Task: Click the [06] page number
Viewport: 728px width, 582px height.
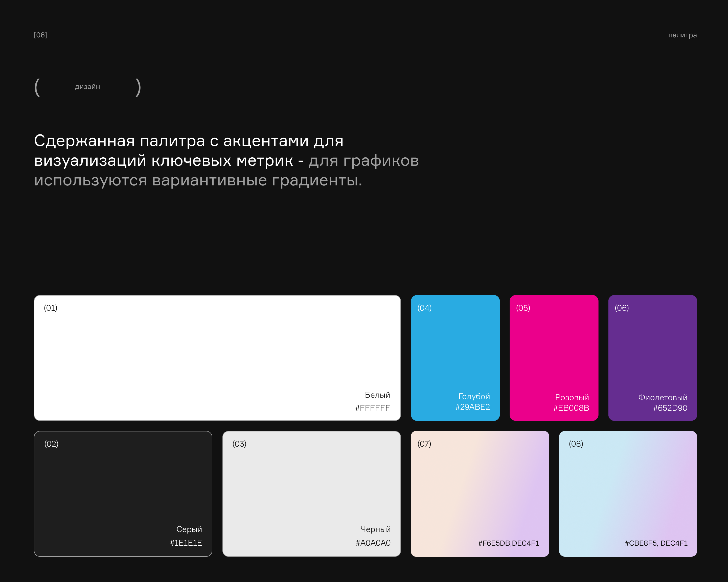Action: (x=40, y=35)
